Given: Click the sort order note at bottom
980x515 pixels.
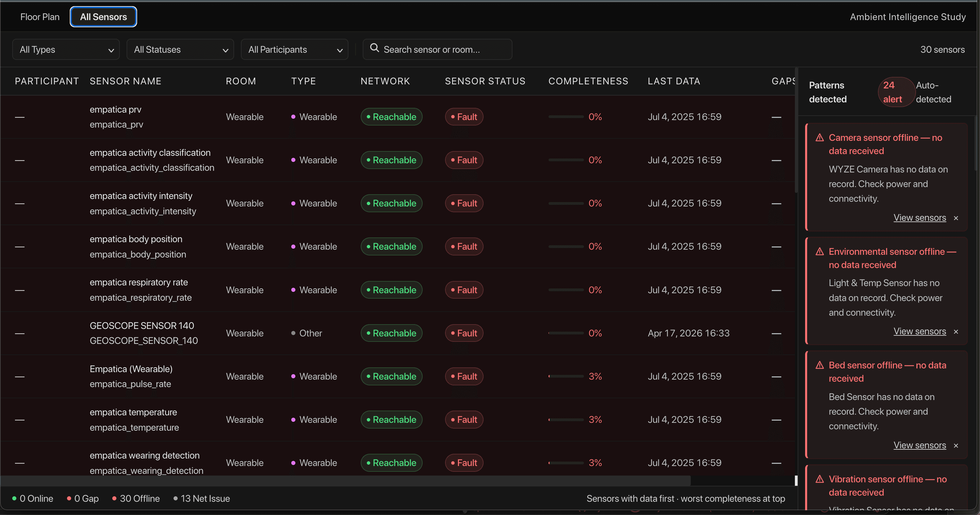Looking at the screenshot, I should [686, 498].
